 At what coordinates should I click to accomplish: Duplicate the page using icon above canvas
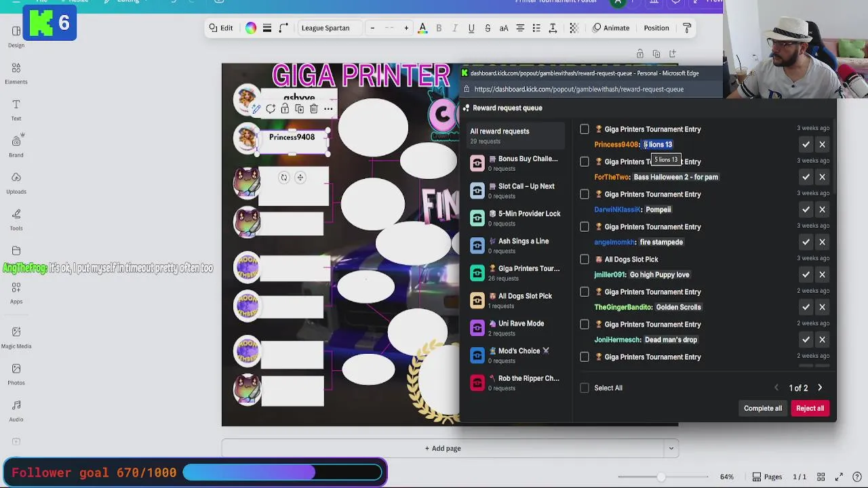point(656,54)
